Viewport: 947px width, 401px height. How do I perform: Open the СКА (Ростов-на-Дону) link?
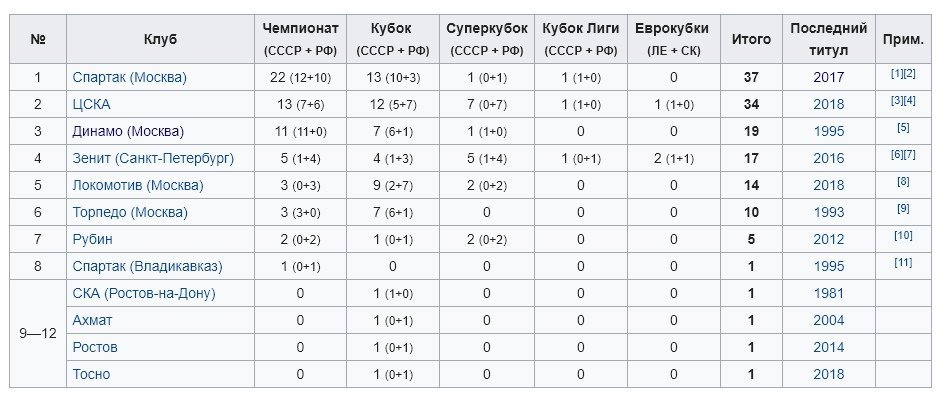[x=144, y=294]
